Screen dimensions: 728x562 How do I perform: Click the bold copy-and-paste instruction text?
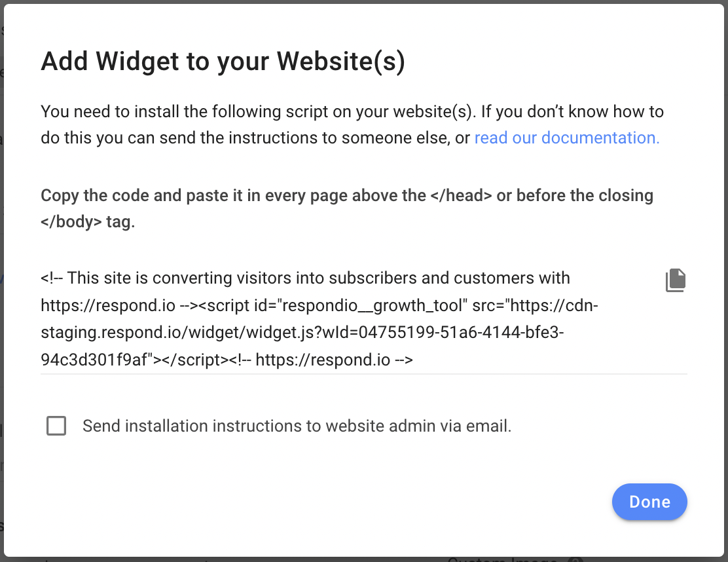[347, 195]
